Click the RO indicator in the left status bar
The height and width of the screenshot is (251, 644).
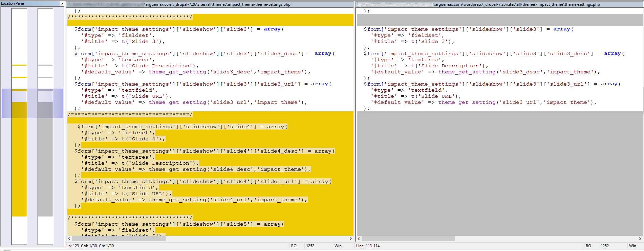pos(294,246)
